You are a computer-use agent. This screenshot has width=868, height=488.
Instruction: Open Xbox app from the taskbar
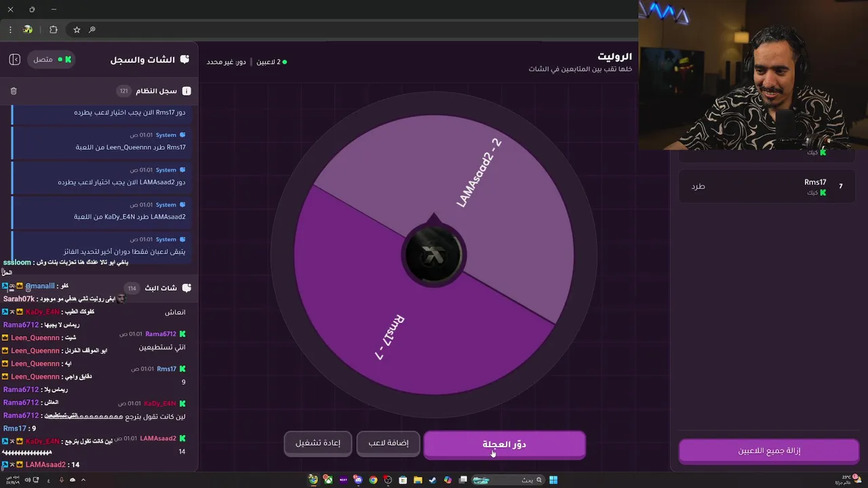tap(328, 480)
